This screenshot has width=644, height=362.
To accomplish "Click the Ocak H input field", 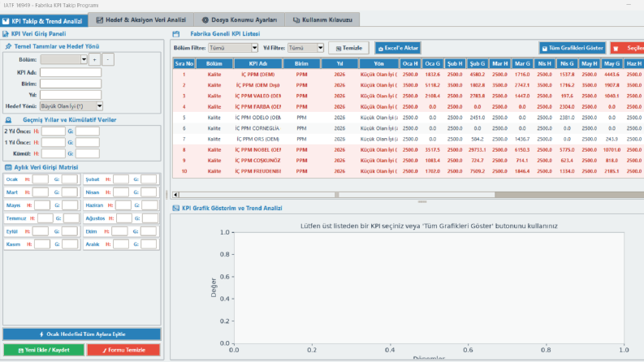I will [41, 179].
